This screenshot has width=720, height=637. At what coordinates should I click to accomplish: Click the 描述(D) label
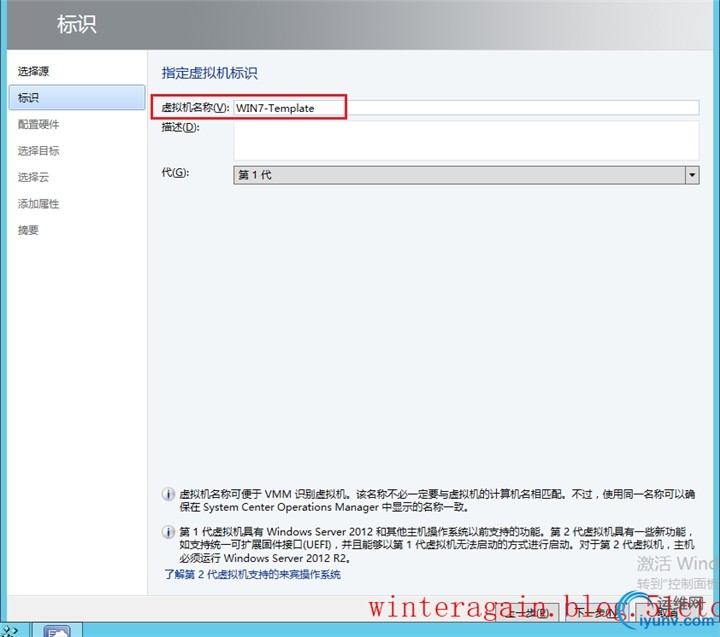click(180, 127)
